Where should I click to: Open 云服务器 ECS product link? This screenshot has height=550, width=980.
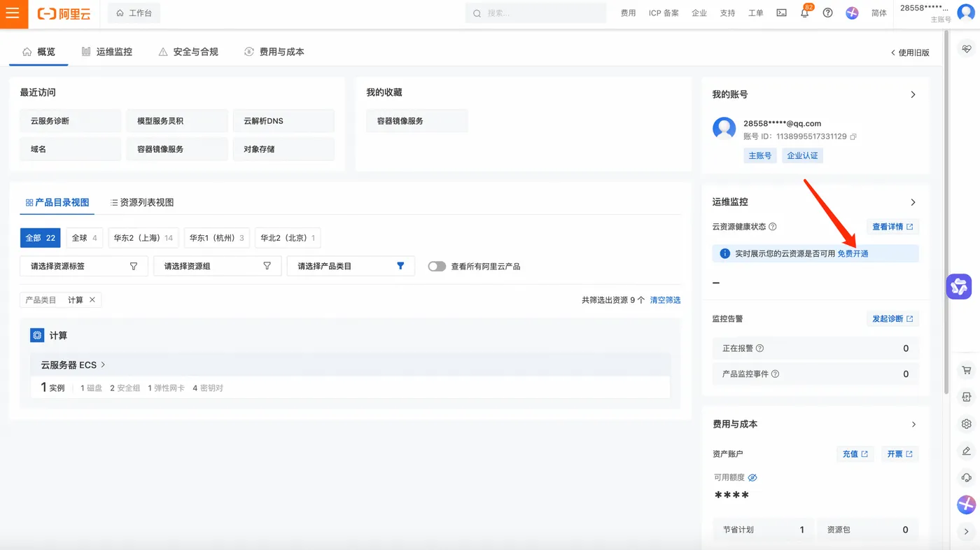[73, 365]
